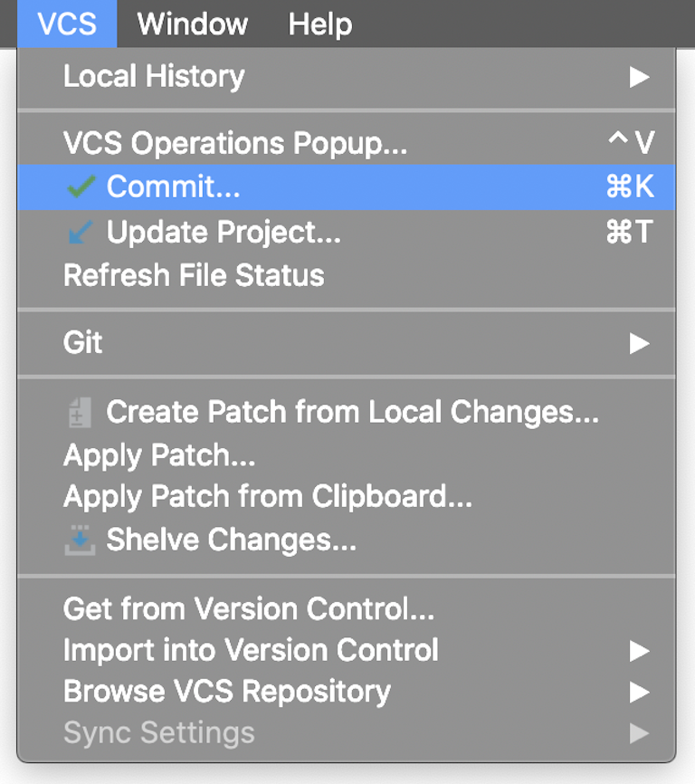Viewport: 695px width, 784px height.
Task: Click the Local History entry
Action: point(154,77)
